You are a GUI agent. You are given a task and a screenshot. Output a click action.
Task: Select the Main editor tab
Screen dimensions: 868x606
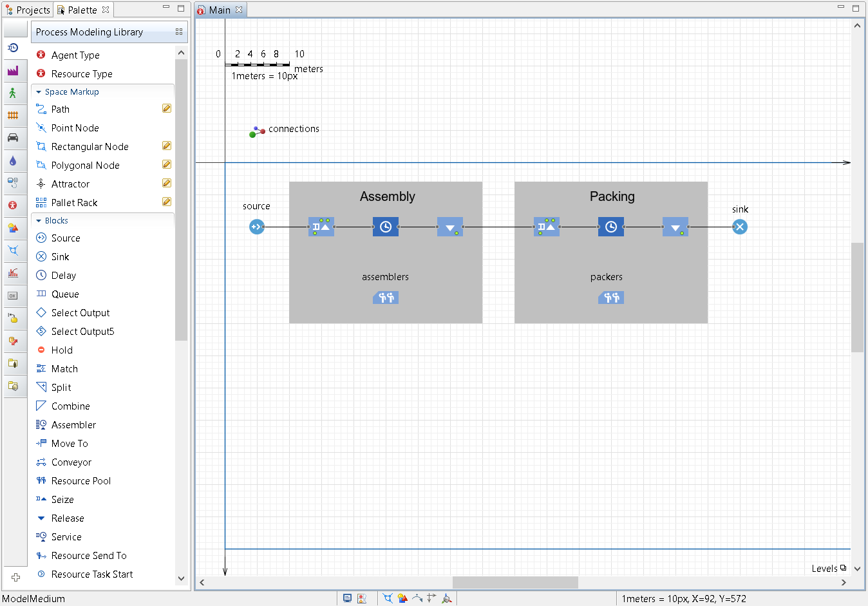[219, 10]
